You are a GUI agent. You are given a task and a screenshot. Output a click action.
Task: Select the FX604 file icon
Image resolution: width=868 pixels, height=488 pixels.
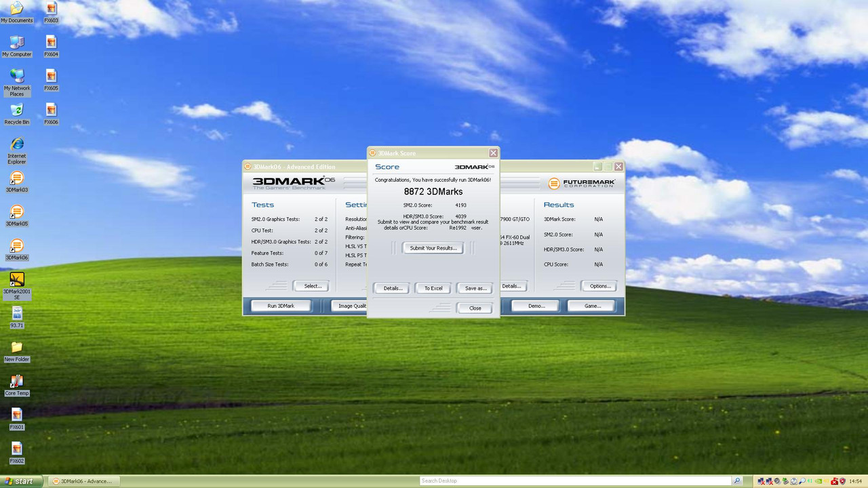52,46
